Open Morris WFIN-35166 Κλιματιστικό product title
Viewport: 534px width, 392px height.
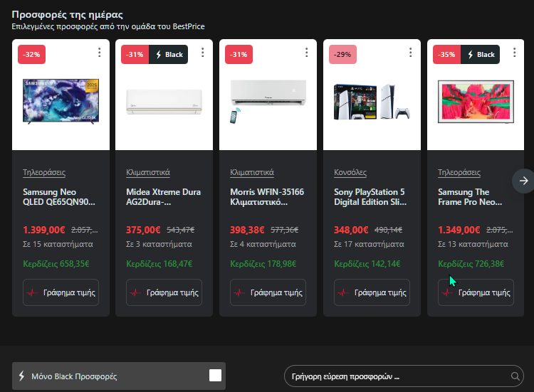(267, 197)
